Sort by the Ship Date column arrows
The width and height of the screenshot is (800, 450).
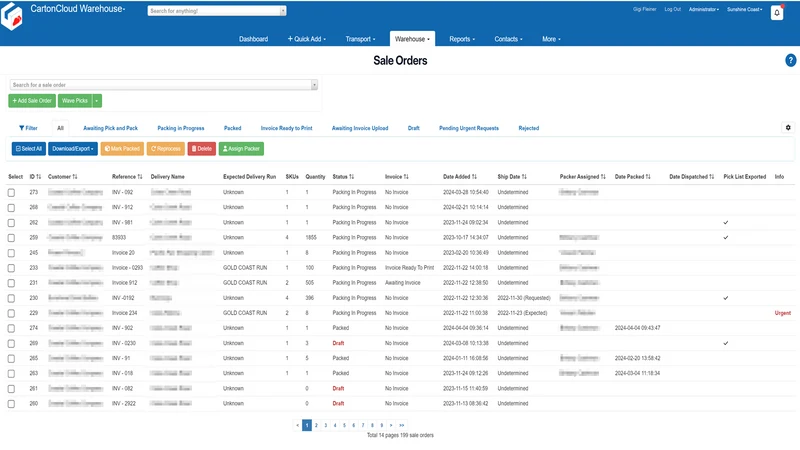[x=524, y=177]
